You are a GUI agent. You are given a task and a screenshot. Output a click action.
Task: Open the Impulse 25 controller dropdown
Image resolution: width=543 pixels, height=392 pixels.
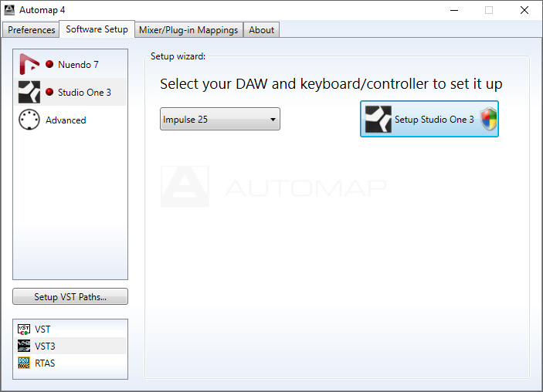coord(219,120)
